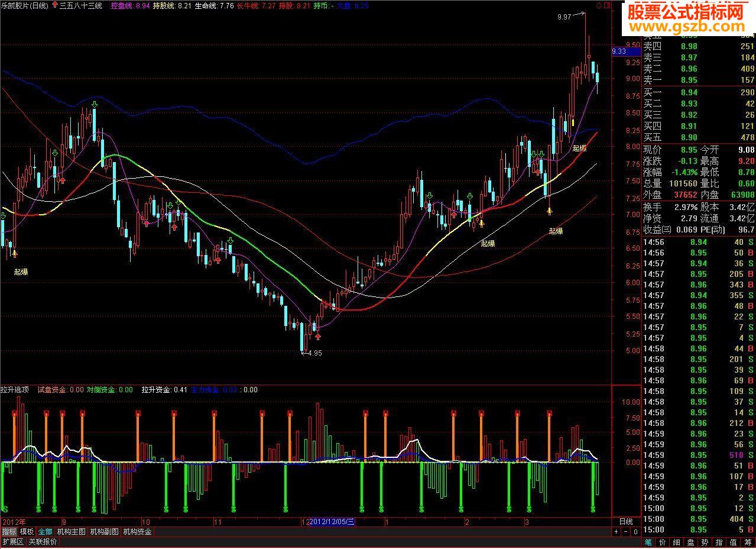Open the 扩展区 tab
The image size is (756, 549).
point(12,542)
